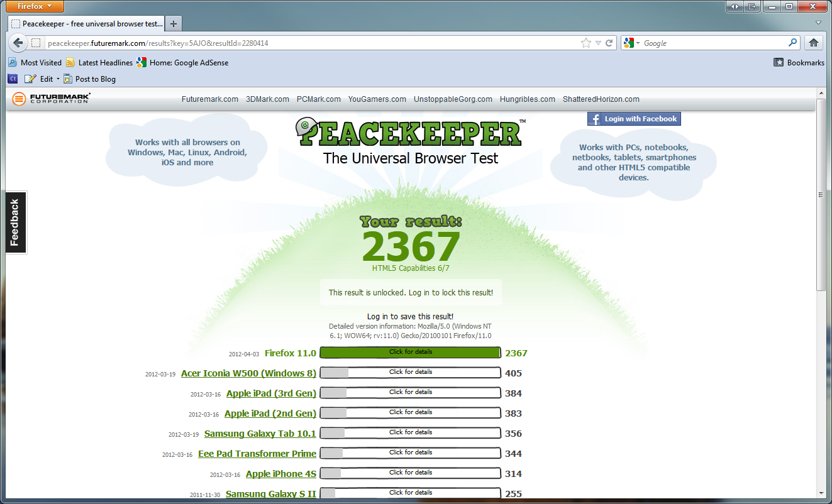Click the date 2012-04-03 beside Firefox 11.0
Screen dimensions: 832x504
tap(244, 354)
